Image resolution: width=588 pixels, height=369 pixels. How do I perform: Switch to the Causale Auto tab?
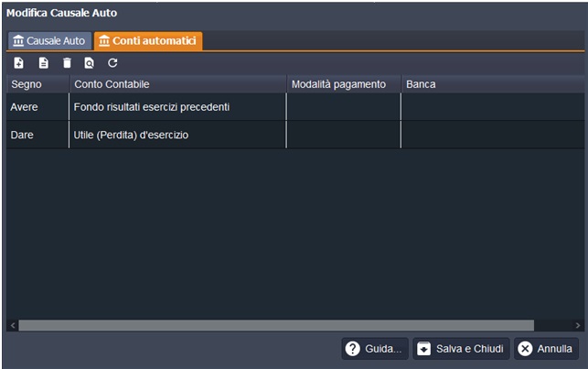pos(49,41)
